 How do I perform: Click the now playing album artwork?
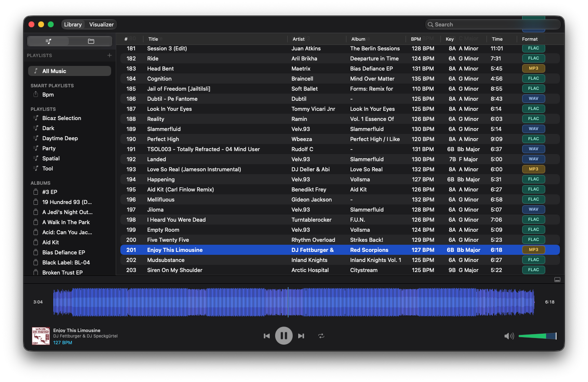tap(41, 336)
